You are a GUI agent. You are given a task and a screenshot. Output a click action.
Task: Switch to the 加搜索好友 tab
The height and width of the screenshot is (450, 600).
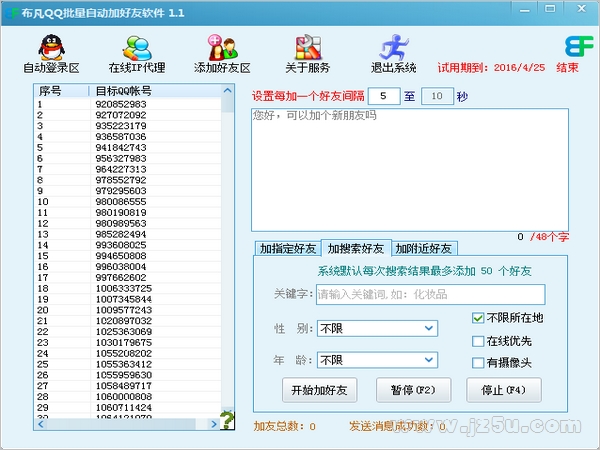[356, 248]
